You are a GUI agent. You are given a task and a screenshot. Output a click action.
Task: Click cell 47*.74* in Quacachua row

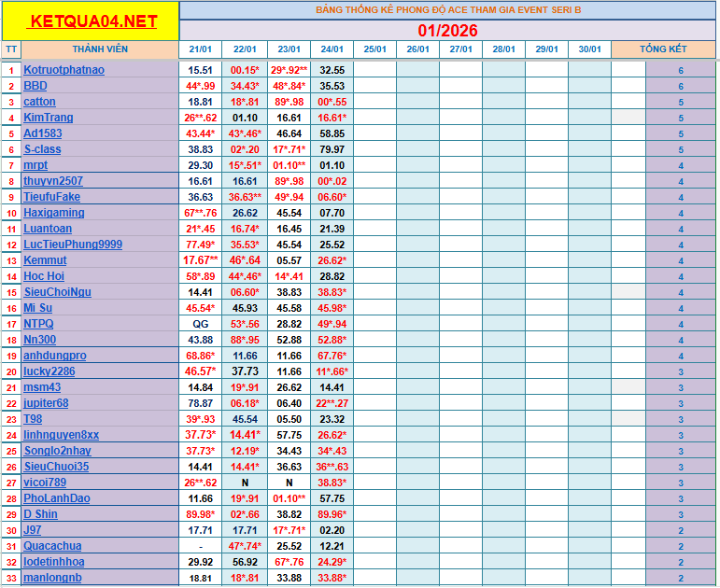(245, 546)
